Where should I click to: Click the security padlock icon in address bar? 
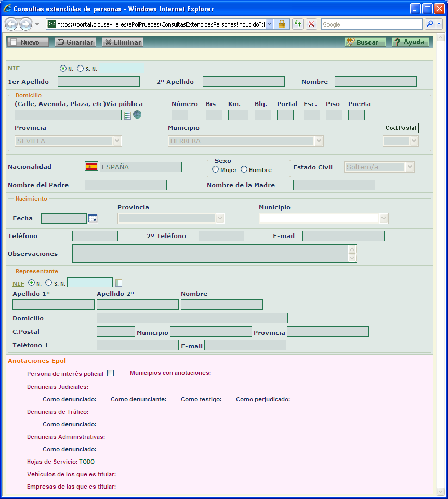(x=282, y=24)
